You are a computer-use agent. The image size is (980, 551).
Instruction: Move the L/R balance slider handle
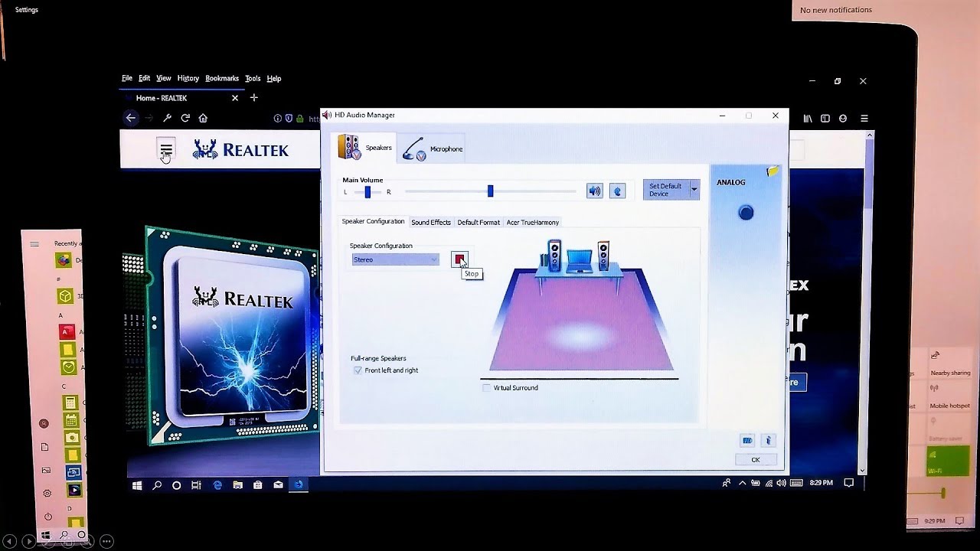coord(367,192)
